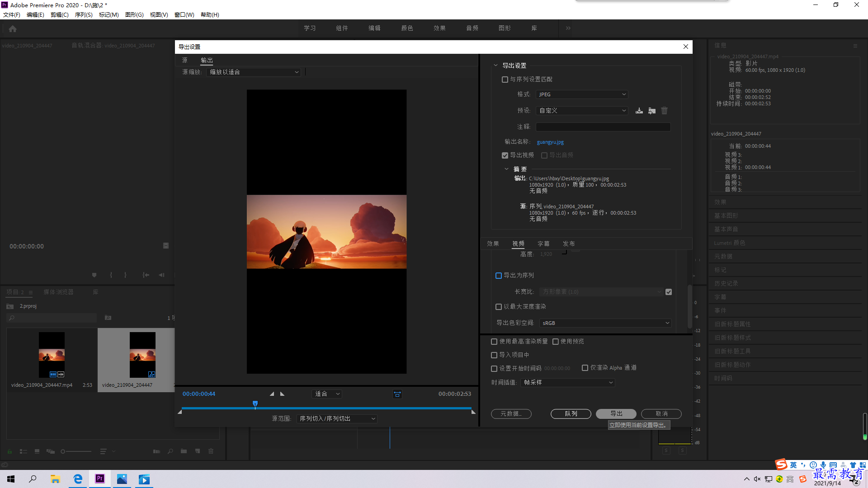Open the Home screen icon
Image resolution: width=868 pixels, height=488 pixels.
point(13,28)
